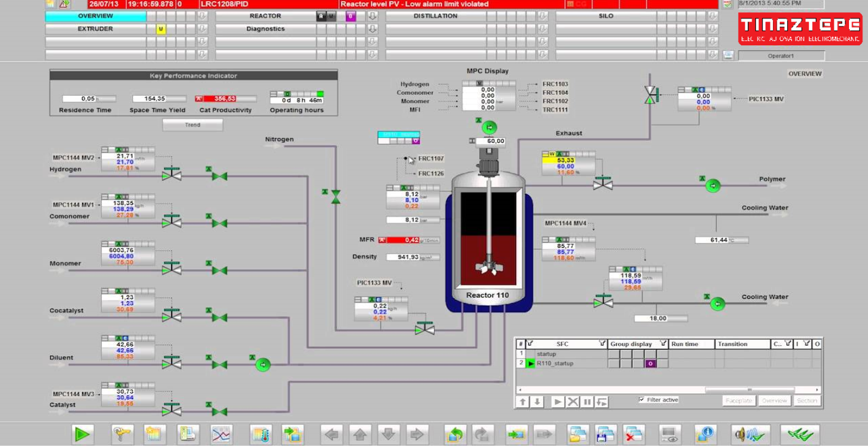The width and height of the screenshot is (868, 447).
Task: Open the REACTOR area display
Action: click(265, 16)
